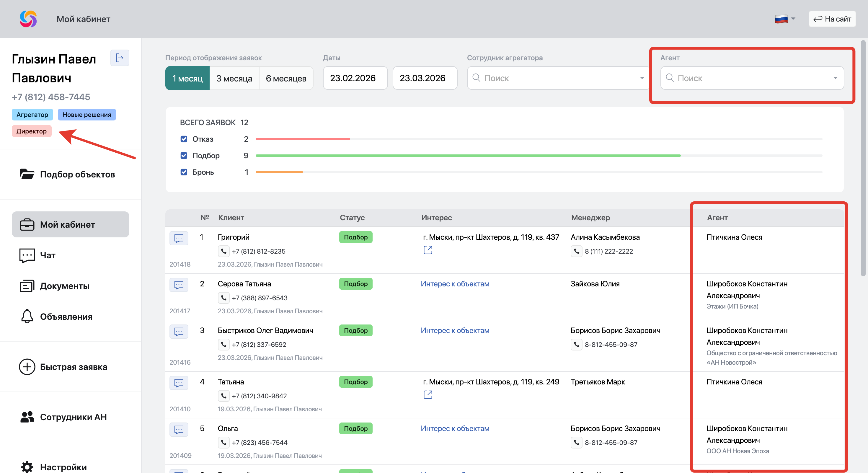This screenshot has width=868, height=473.
Task: Click the green Подбор progress bar
Action: click(468, 155)
